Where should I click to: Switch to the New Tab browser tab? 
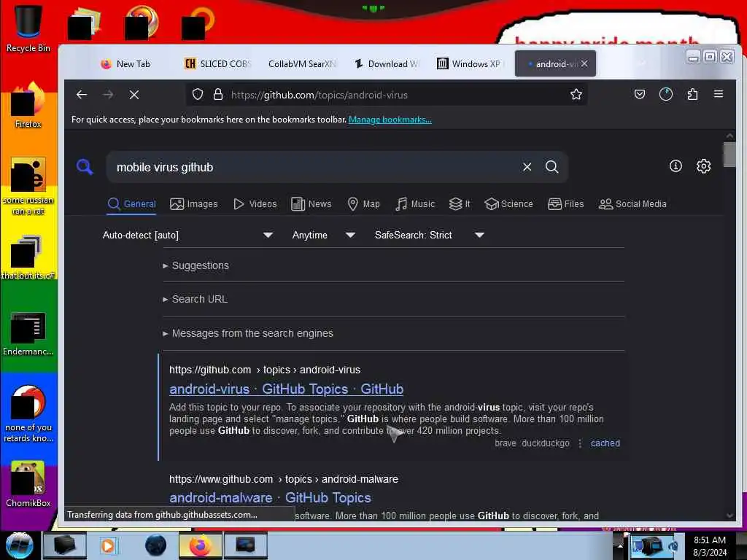coord(125,64)
